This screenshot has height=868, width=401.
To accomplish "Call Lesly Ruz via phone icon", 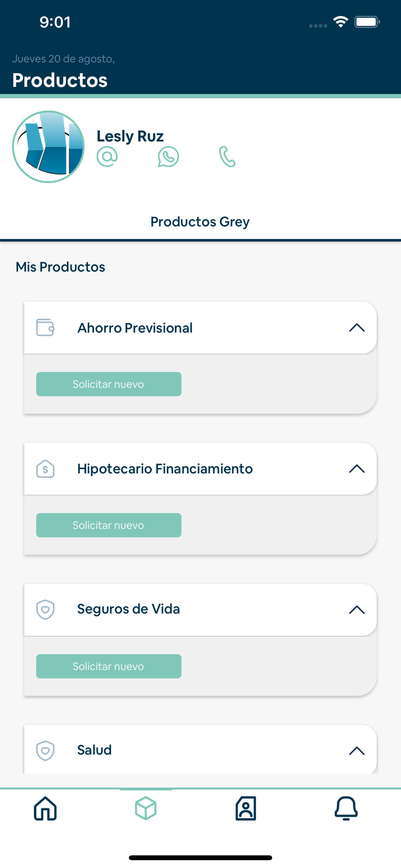I will tap(227, 157).
